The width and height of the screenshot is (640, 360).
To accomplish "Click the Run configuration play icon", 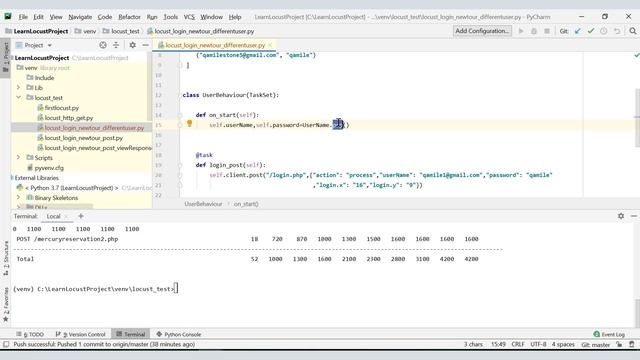I will click(521, 31).
